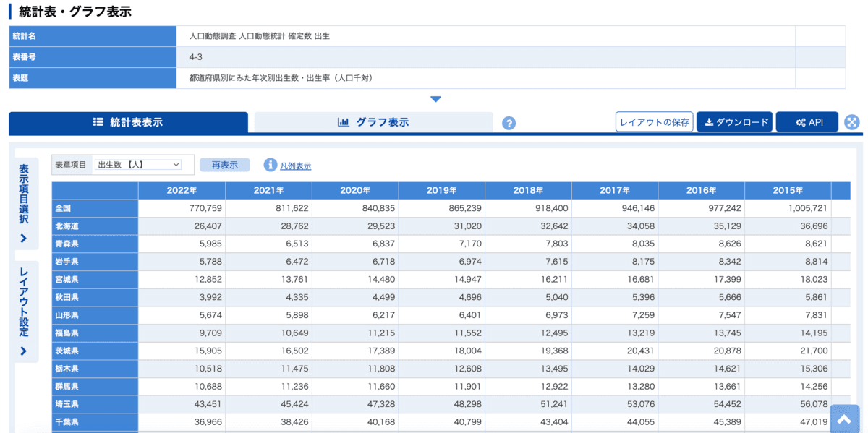The width and height of the screenshot is (868, 433).
Task: Click the 2021年 column header
Action: point(268,190)
